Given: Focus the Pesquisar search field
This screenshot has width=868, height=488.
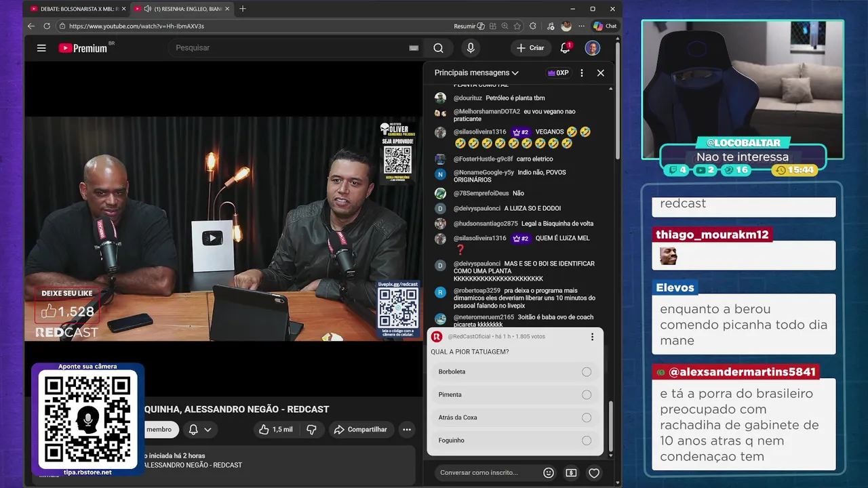Looking at the screenshot, I should pos(288,48).
